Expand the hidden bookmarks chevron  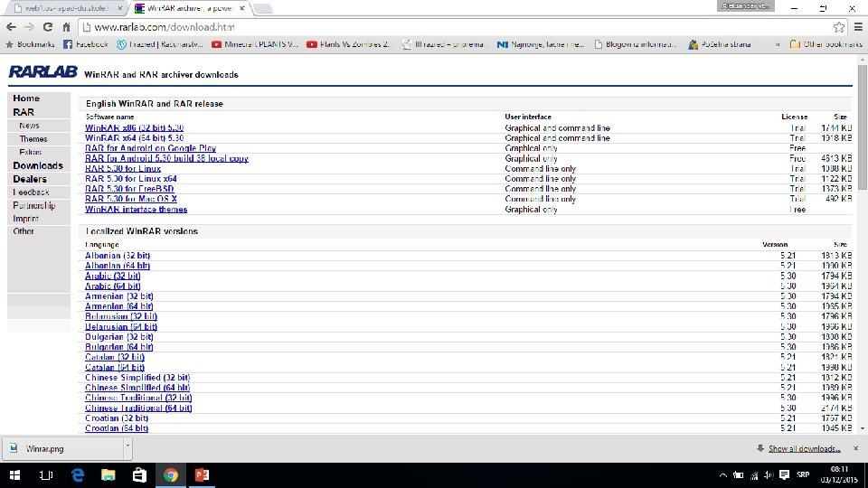coord(778,44)
